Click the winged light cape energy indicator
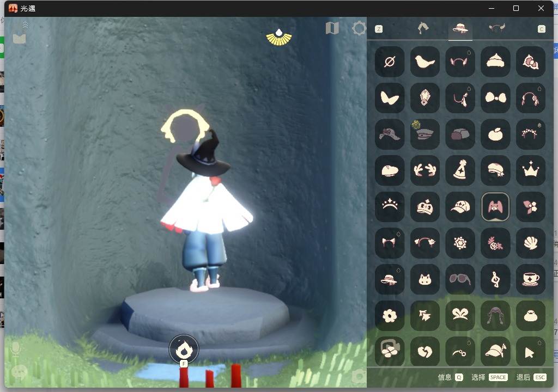The height and width of the screenshot is (392, 558). tap(279, 38)
